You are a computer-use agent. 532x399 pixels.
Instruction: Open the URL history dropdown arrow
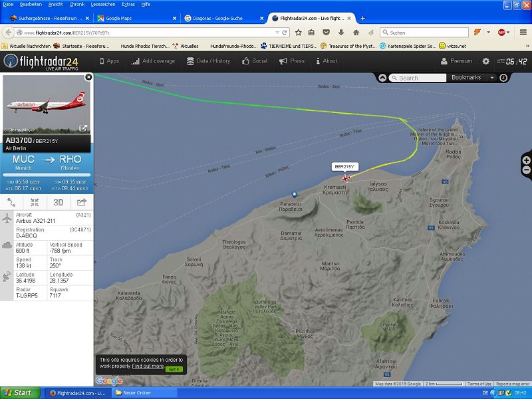(277, 33)
